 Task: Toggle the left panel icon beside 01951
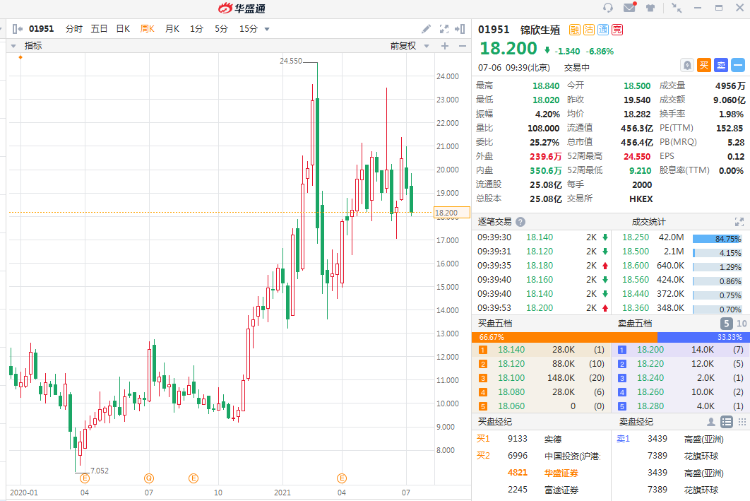(17, 29)
